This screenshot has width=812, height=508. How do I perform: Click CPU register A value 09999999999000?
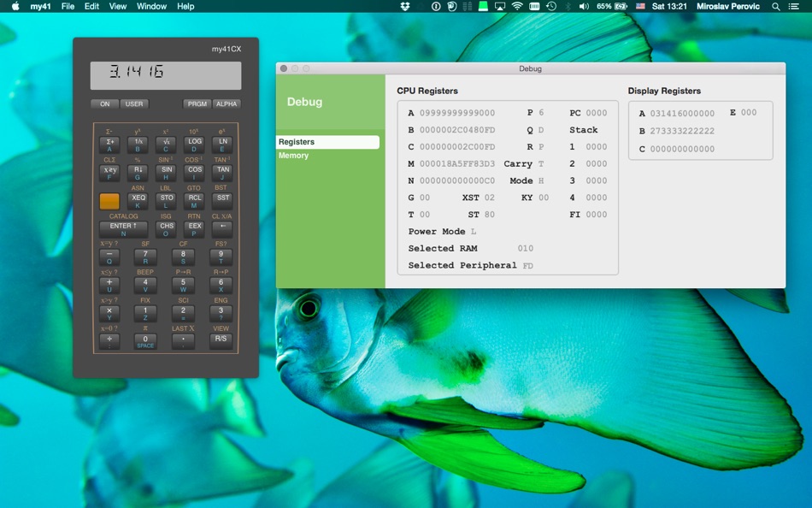click(456, 113)
